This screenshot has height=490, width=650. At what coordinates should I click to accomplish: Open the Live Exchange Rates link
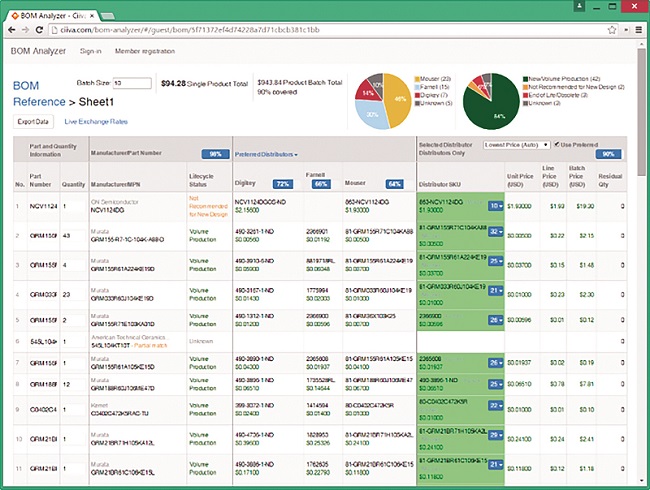point(96,121)
